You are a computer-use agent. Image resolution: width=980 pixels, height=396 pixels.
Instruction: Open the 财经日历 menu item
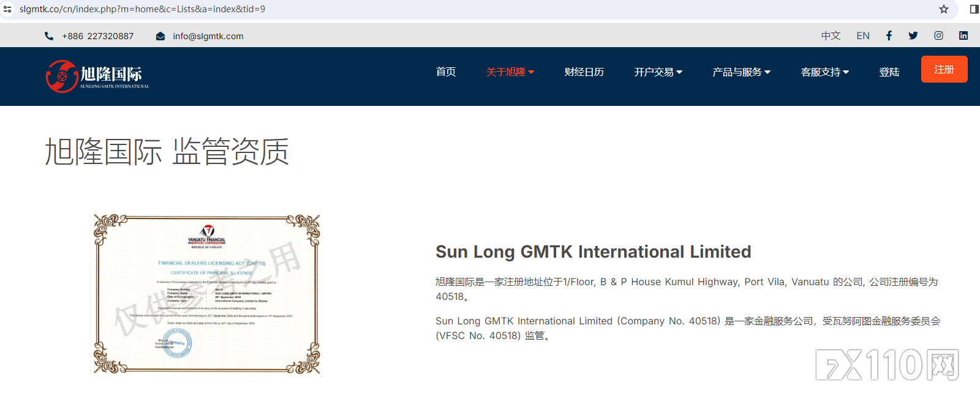coord(584,72)
